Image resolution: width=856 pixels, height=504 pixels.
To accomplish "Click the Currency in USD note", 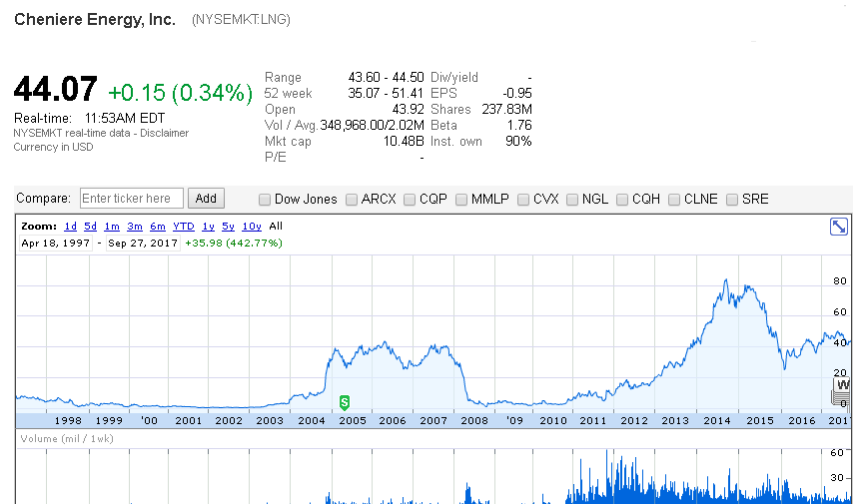I will pyautogui.click(x=54, y=148).
